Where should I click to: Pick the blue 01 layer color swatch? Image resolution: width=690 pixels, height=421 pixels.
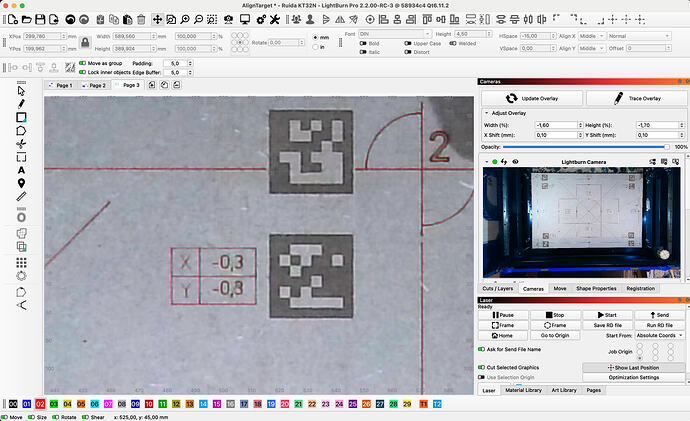coord(26,404)
